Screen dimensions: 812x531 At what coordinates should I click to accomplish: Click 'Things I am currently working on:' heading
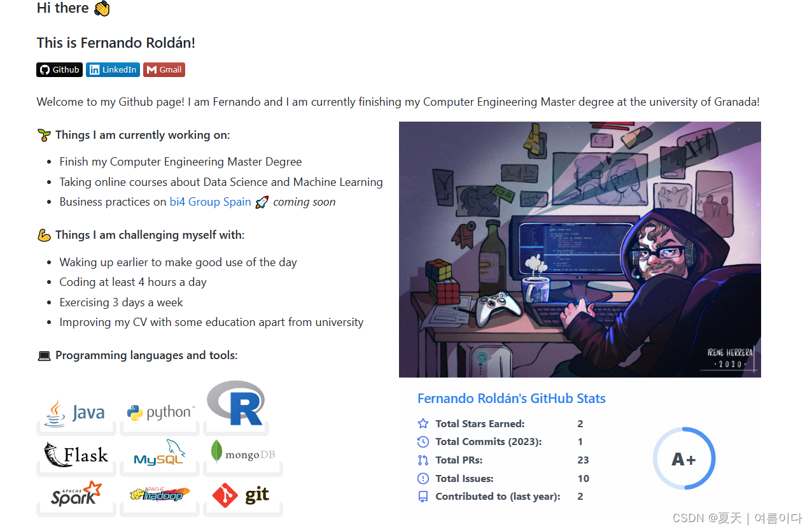[x=143, y=135]
